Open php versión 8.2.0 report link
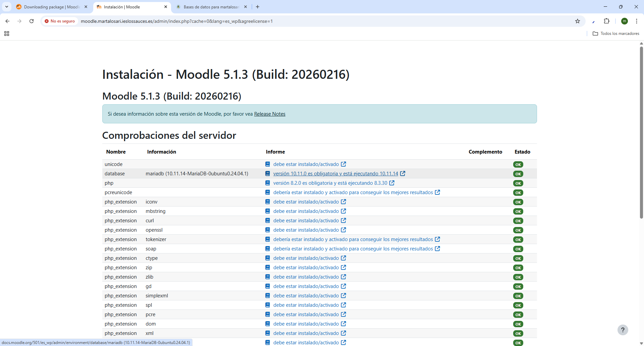Image resolution: width=644 pixels, height=346 pixels. coord(330,183)
